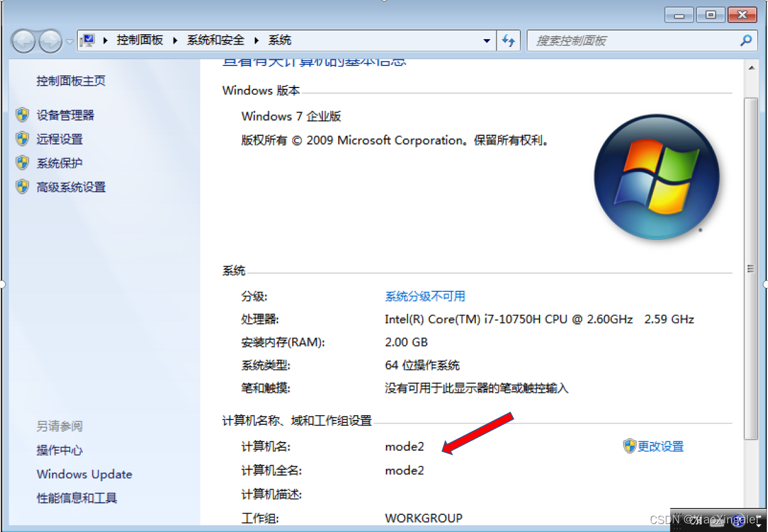768x532 pixels.
Task: Select the Windows 7 企业版 text
Action: (292, 116)
